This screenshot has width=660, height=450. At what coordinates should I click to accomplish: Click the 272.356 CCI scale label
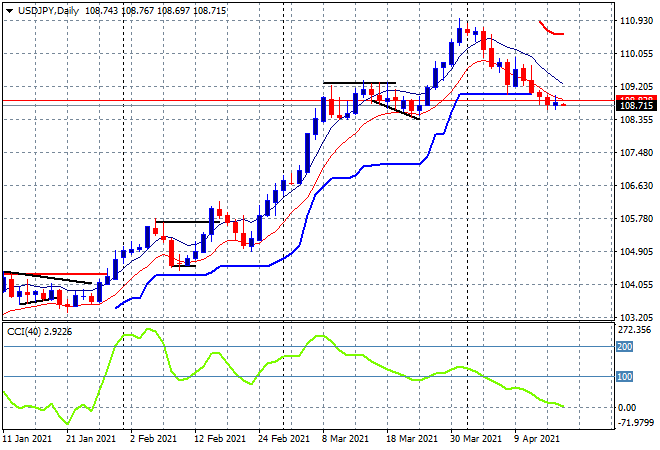(634, 330)
